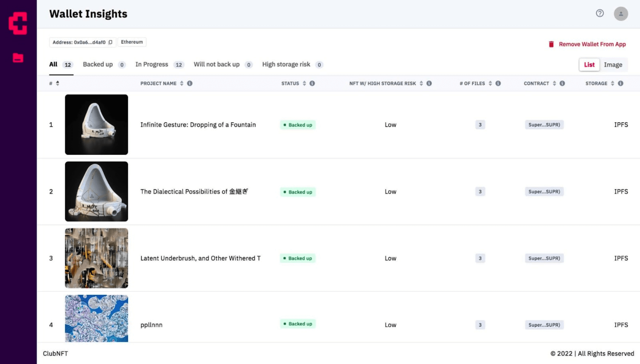This screenshot has width=640, height=364.
Task: Click Backed up badge for ppllnnn
Action: click(298, 324)
